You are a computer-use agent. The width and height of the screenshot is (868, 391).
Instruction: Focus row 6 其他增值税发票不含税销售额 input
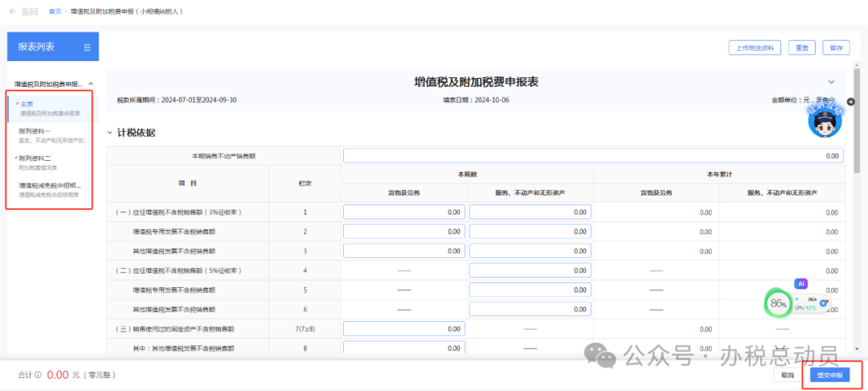click(x=530, y=309)
